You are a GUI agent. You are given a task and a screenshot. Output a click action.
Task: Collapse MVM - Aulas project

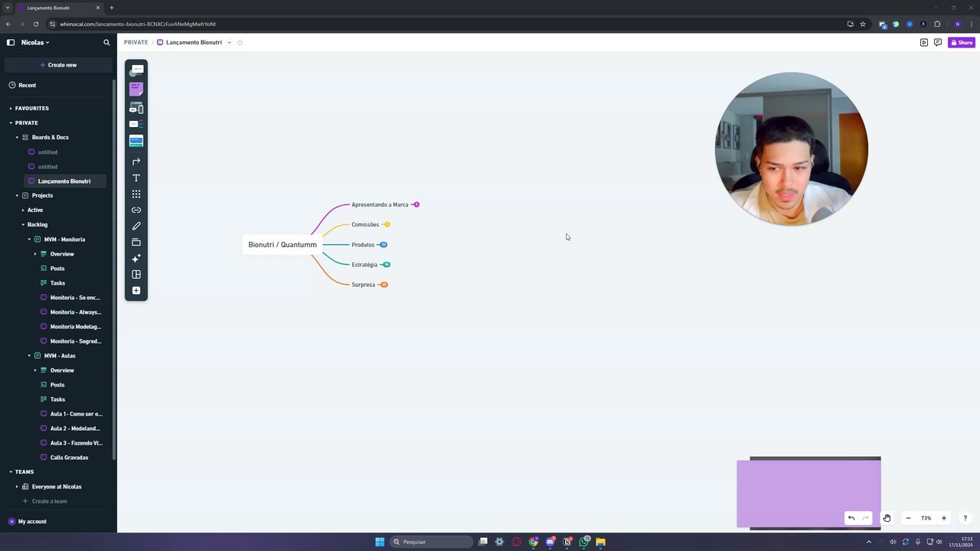[x=29, y=356]
